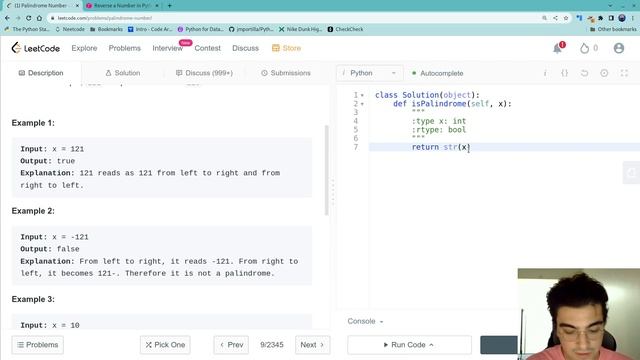Open editor settings circle icon
The image size is (640, 360).
pyautogui.click(x=604, y=73)
